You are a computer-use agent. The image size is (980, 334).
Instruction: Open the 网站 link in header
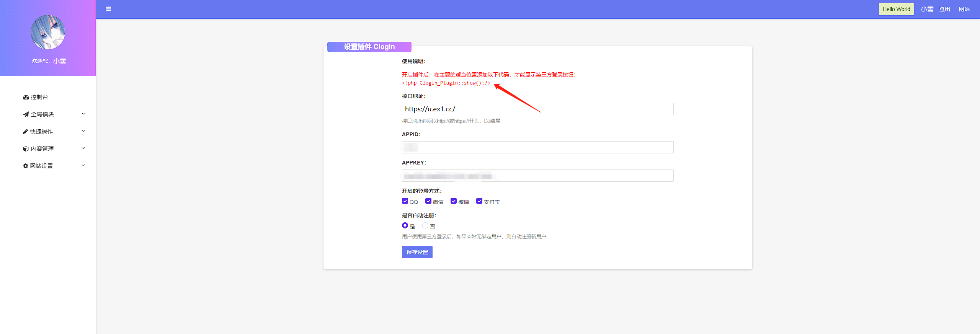[964, 9]
